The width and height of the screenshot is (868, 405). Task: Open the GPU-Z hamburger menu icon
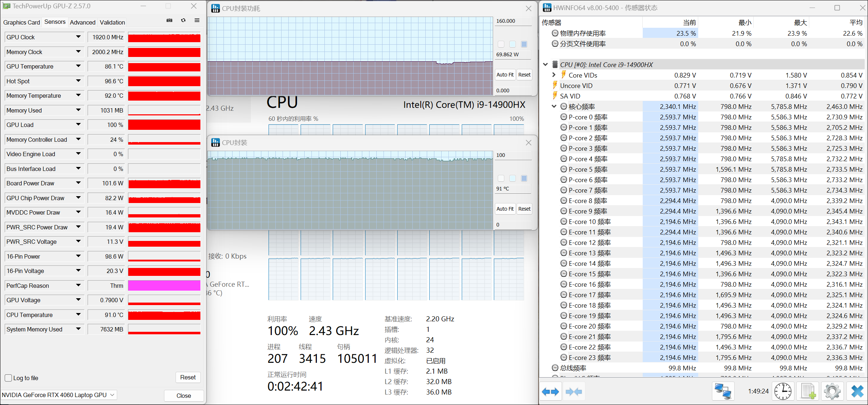197,21
